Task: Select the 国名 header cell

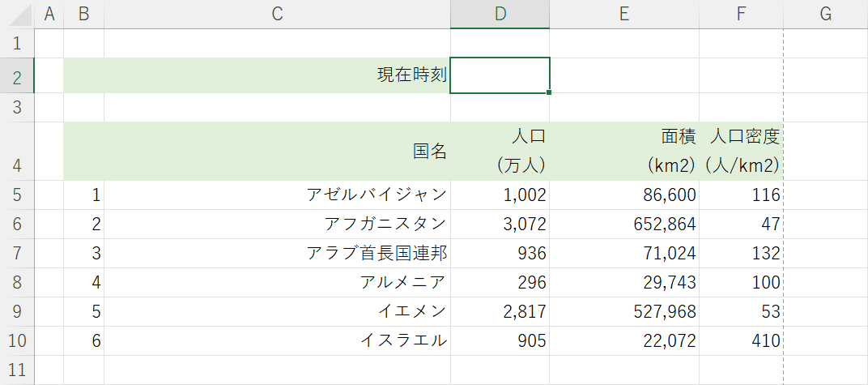Action: point(277,151)
